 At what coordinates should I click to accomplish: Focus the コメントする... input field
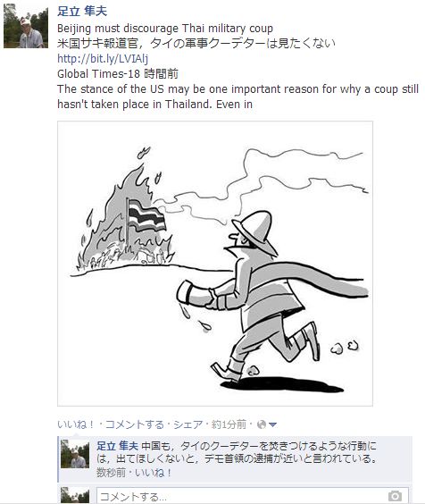tap(253, 496)
